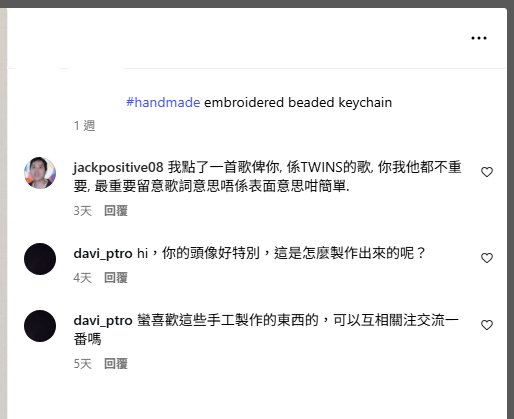The width and height of the screenshot is (514, 419).
Task: Open davi_ptro username on the handmade comment
Action: pyautogui.click(x=103, y=321)
